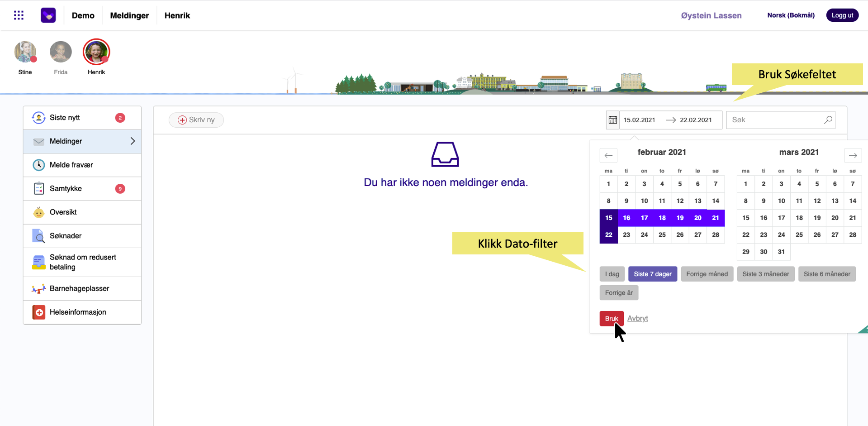Select Stine's profile avatar
Viewport: 868px width, 426px height.
[25, 52]
